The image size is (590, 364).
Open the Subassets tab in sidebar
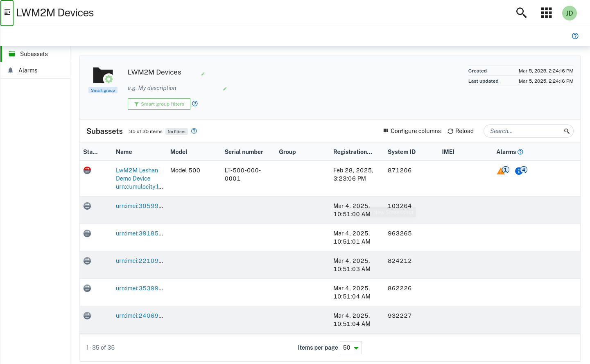click(34, 54)
